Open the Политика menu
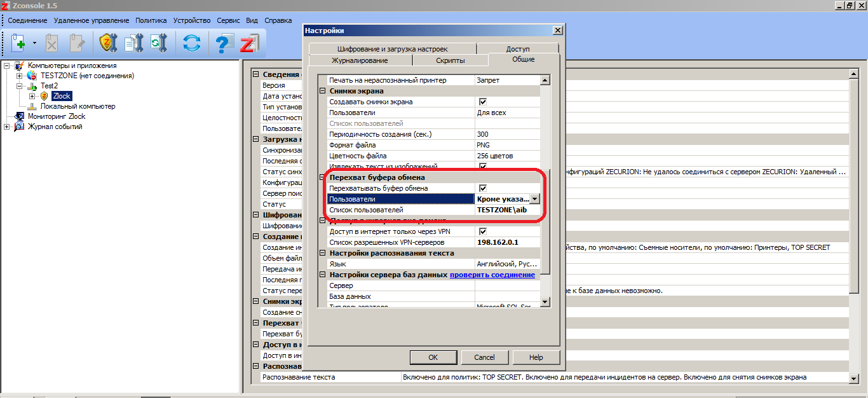 [151, 20]
